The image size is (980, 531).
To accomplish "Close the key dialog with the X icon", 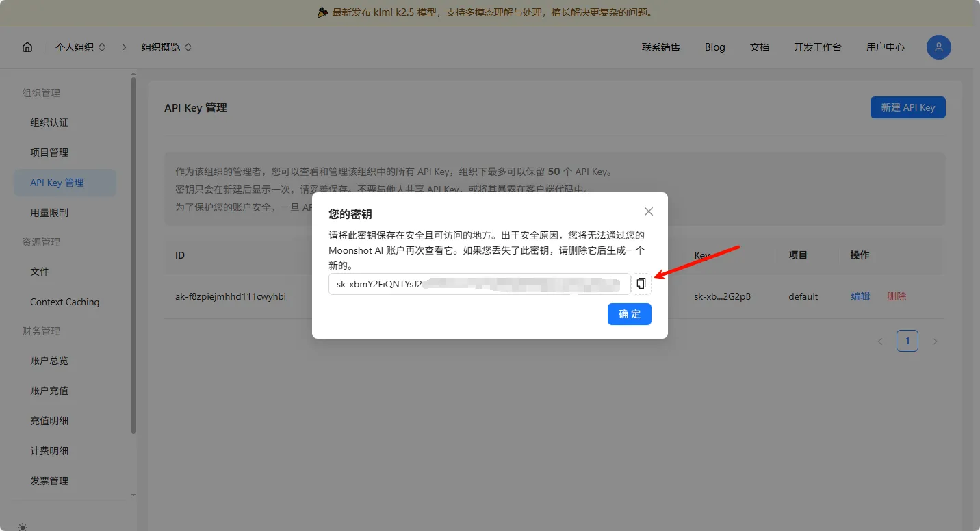I will coord(649,212).
